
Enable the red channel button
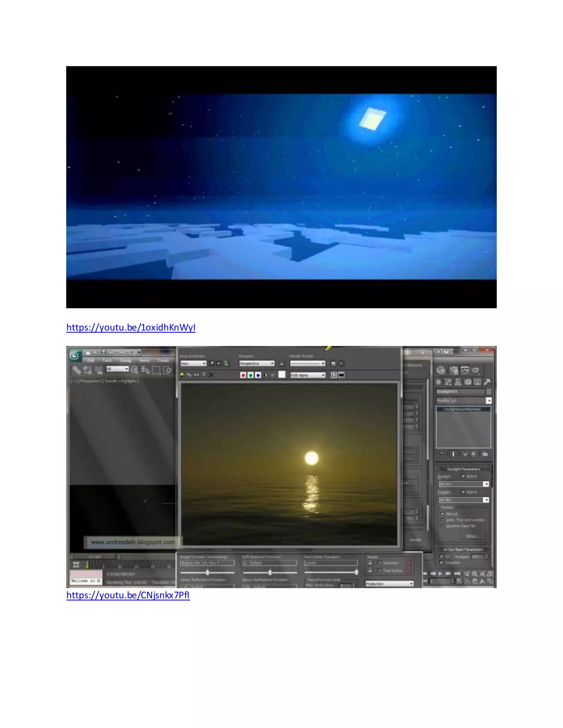pos(243,375)
